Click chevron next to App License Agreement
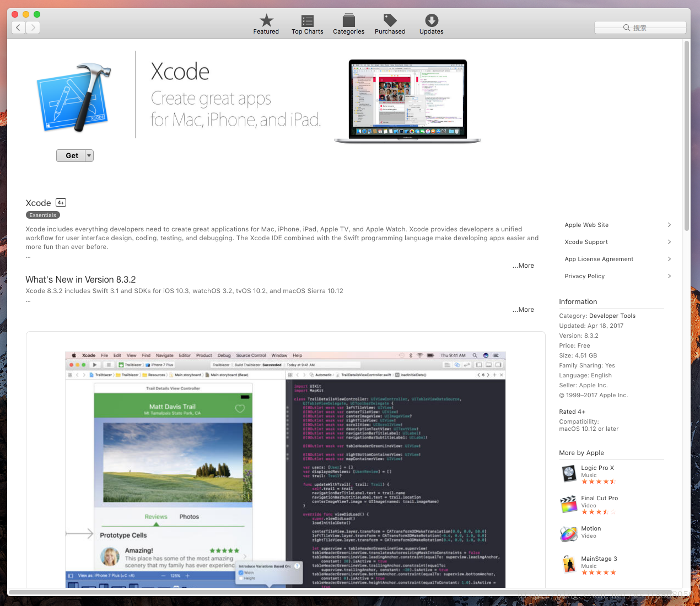 click(669, 259)
